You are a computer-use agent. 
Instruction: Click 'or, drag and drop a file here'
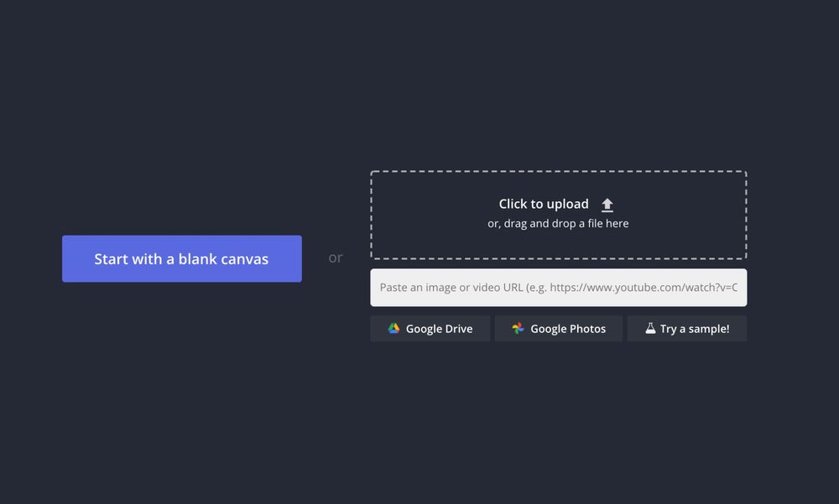[558, 224]
